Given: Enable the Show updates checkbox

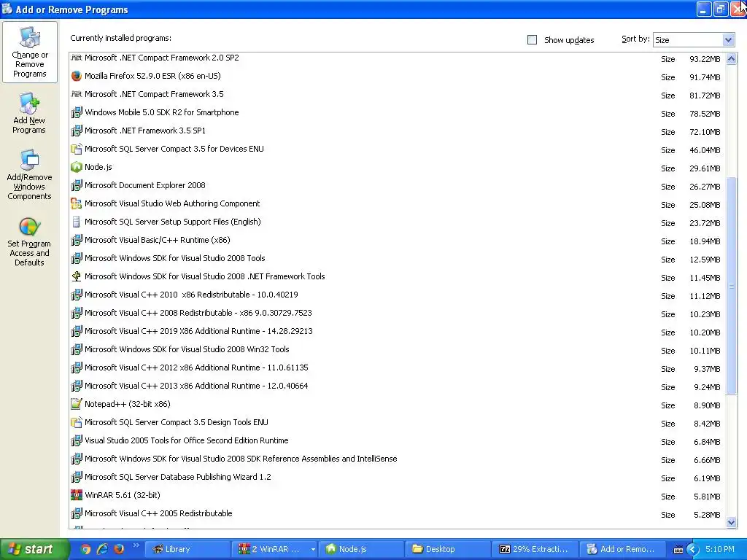Looking at the screenshot, I should (x=532, y=40).
